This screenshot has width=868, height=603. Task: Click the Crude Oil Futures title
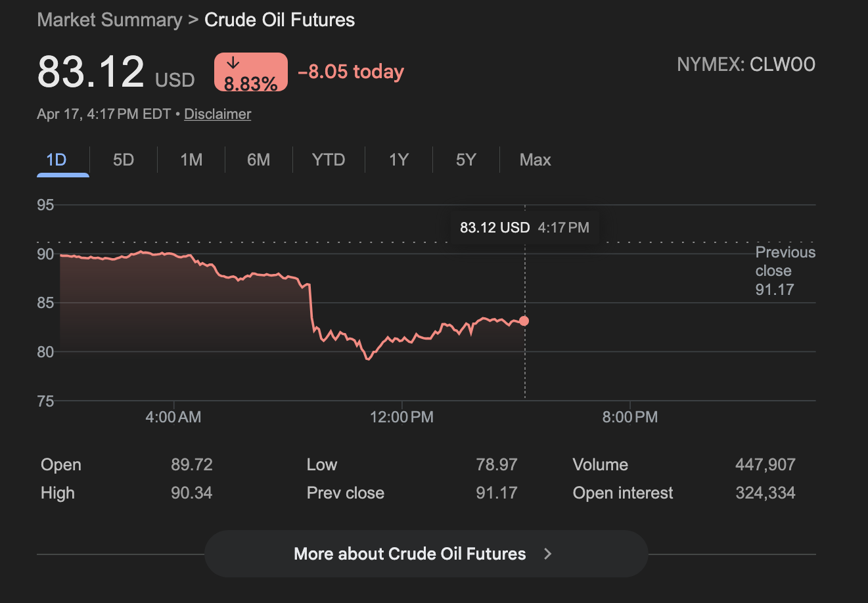[x=279, y=20]
